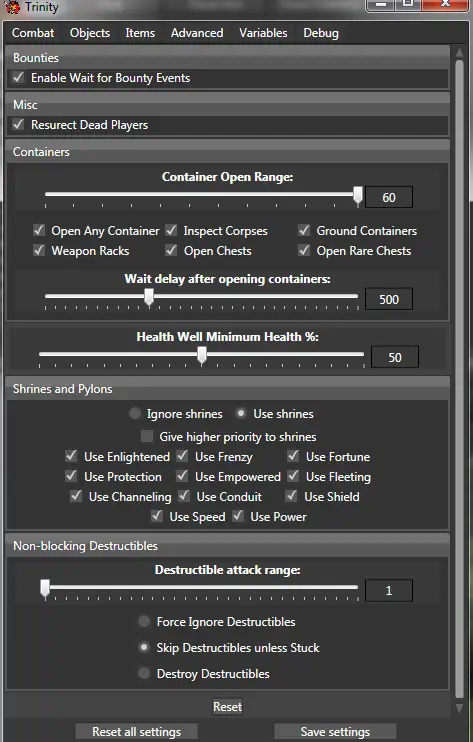Screen dimensions: 473x742
Task: Click Save settings button
Action: (x=335, y=732)
